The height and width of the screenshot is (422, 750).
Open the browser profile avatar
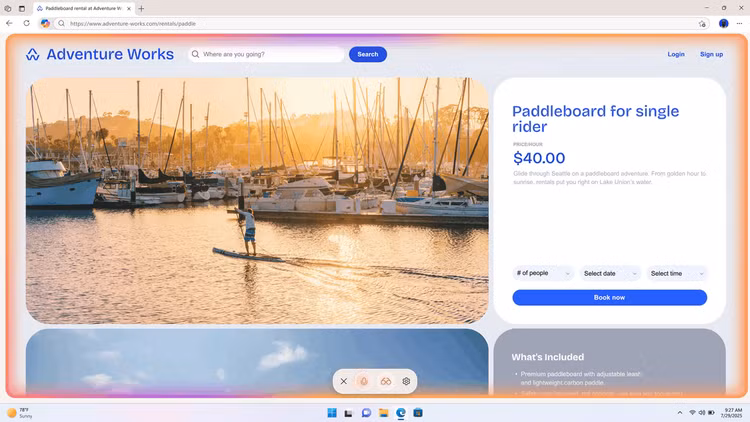pyautogui.click(x=723, y=23)
